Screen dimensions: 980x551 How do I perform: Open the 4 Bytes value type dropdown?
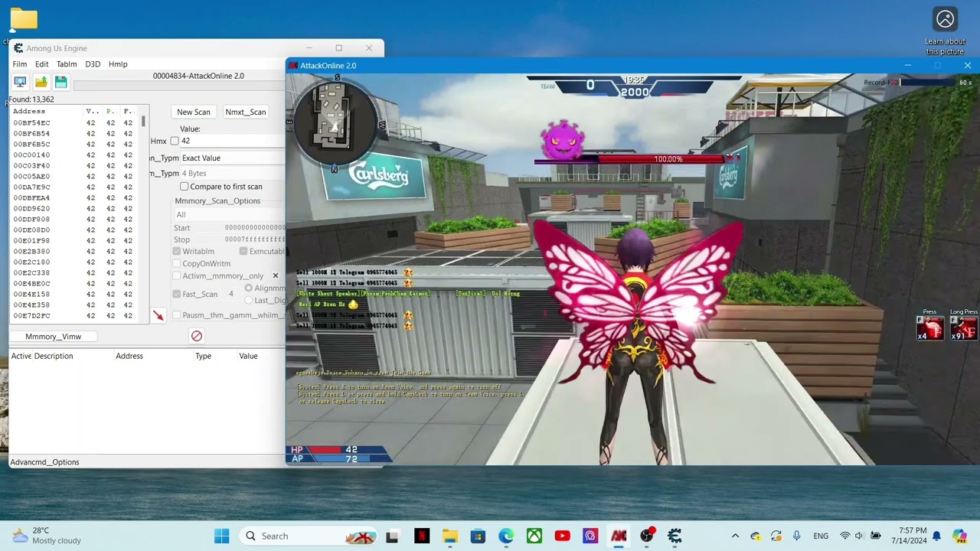point(233,174)
